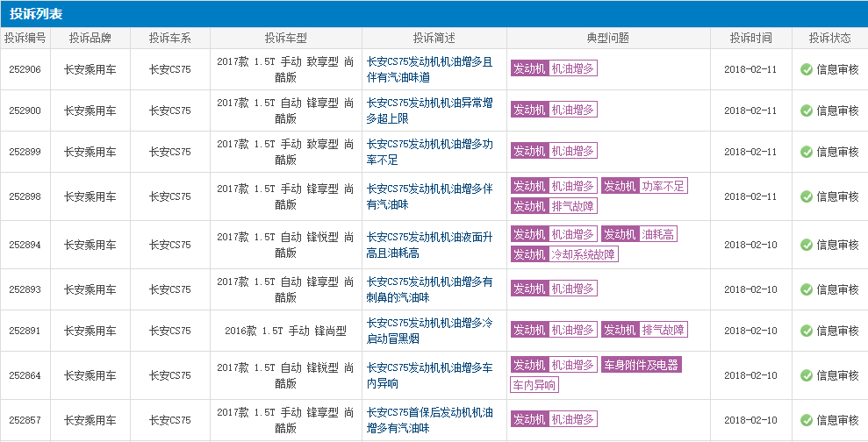This screenshot has height=442, width=868.
Task: Select complaint number 252900
Action: click(25, 110)
